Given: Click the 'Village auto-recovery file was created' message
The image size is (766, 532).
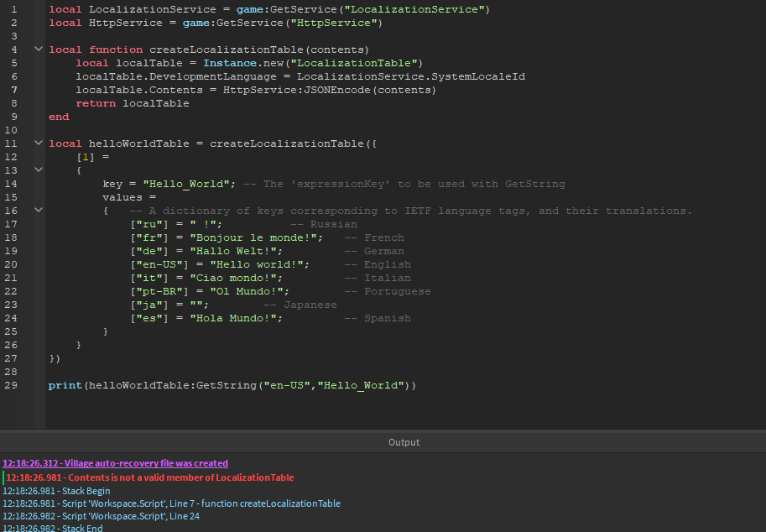Looking at the screenshot, I should pos(115,463).
